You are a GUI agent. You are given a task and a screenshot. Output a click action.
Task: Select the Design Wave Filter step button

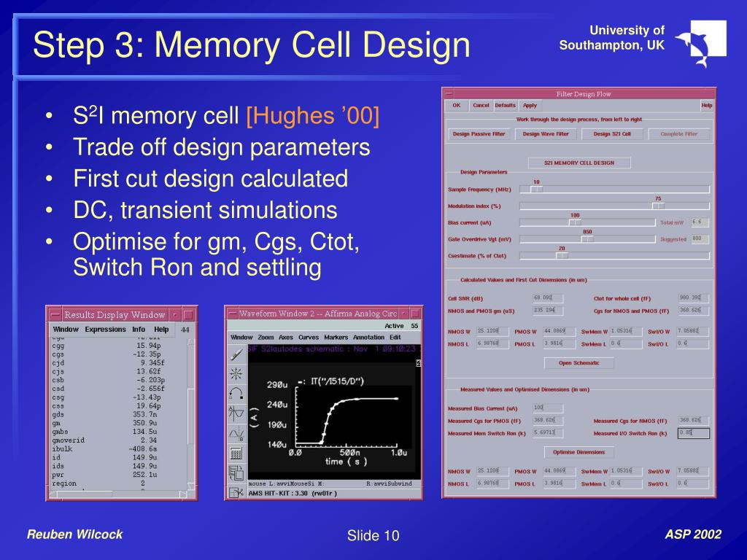click(x=546, y=134)
